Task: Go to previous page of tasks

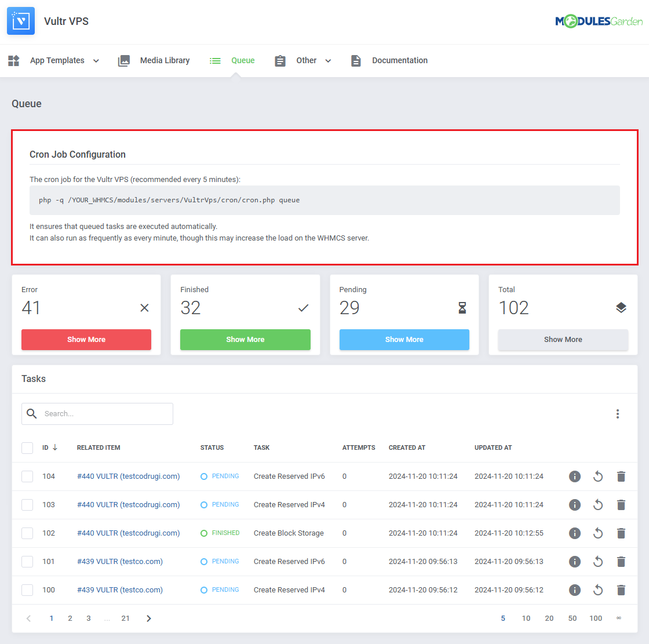Action: point(28,618)
